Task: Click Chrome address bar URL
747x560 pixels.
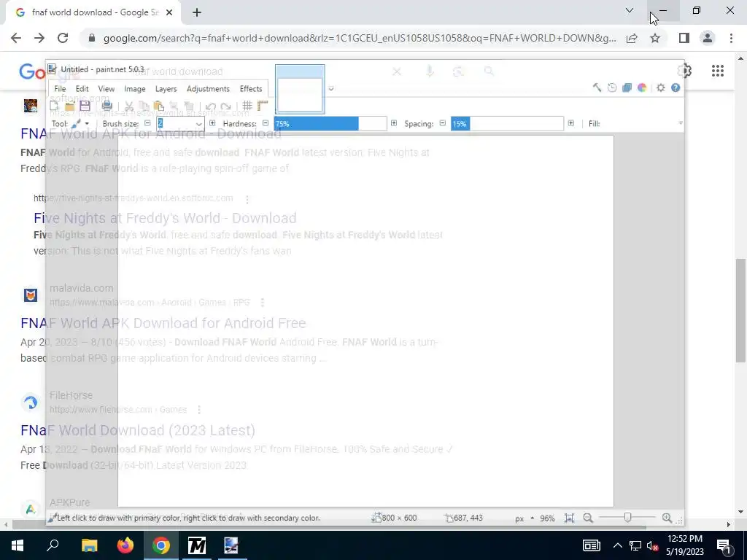Action: click(x=360, y=38)
